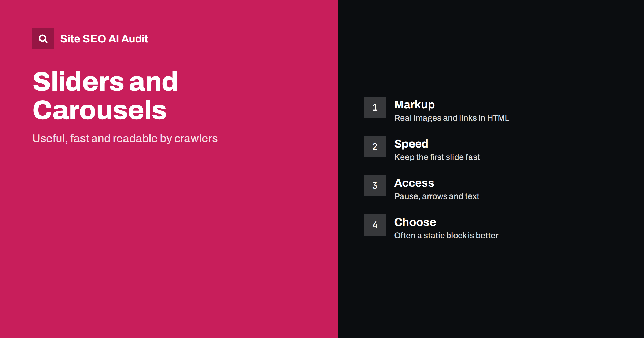
Task: Click the "Site SEO AI Audit" title
Action: [104, 39]
